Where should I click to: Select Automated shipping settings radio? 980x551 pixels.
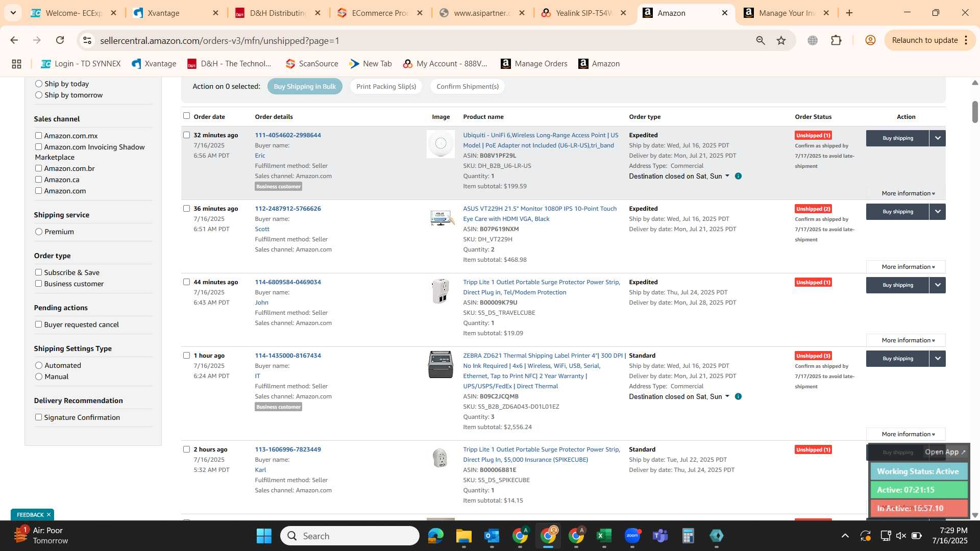(39, 365)
